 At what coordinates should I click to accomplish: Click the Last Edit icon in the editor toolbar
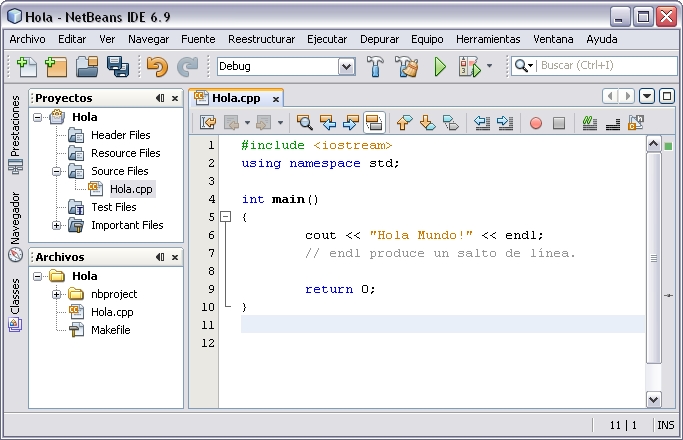pyautogui.click(x=208, y=122)
